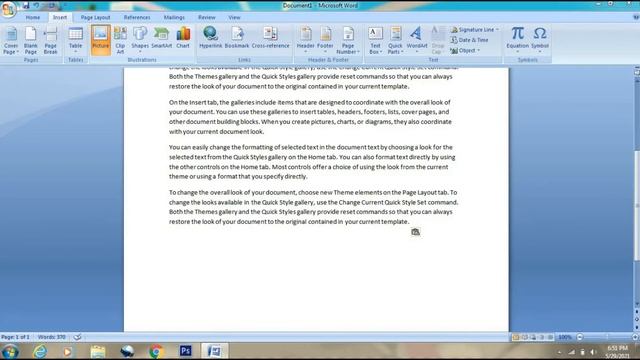Click the vertical scrollbar thumb
This screenshot has width=640, height=360.
pyautogui.click(x=637, y=205)
